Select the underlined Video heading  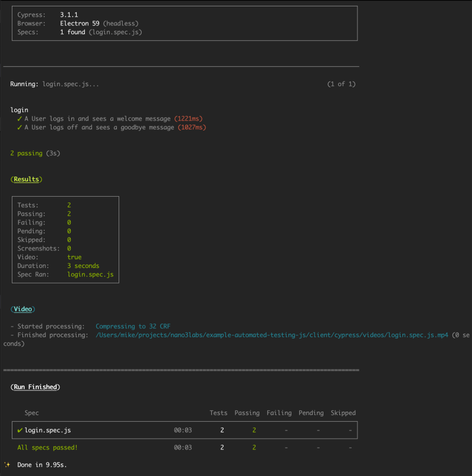coord(23,309)
